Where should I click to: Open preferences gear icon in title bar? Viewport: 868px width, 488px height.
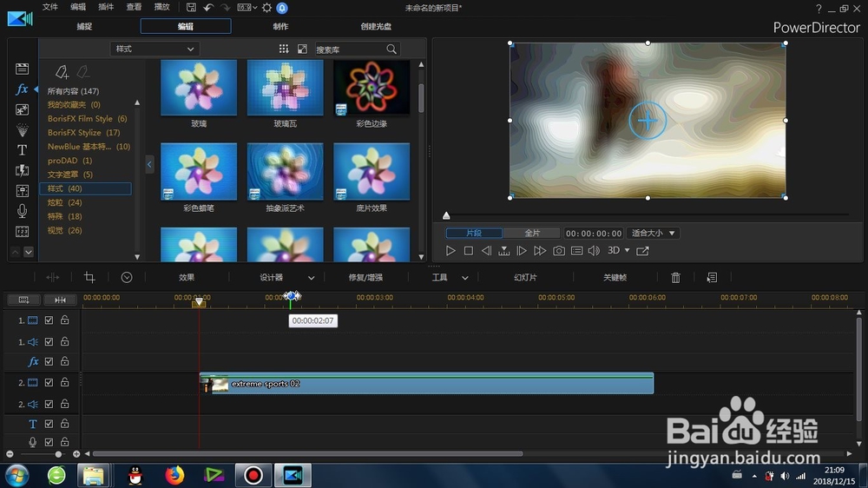tap(266, 8)
